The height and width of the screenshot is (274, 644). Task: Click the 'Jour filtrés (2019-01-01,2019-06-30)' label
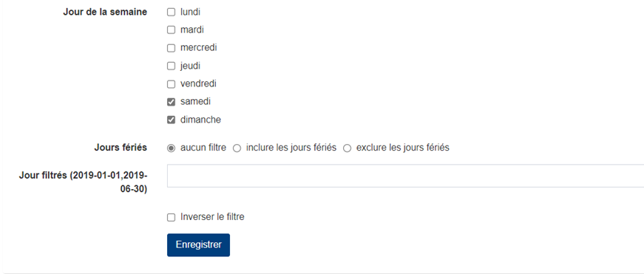click(83, 182)
